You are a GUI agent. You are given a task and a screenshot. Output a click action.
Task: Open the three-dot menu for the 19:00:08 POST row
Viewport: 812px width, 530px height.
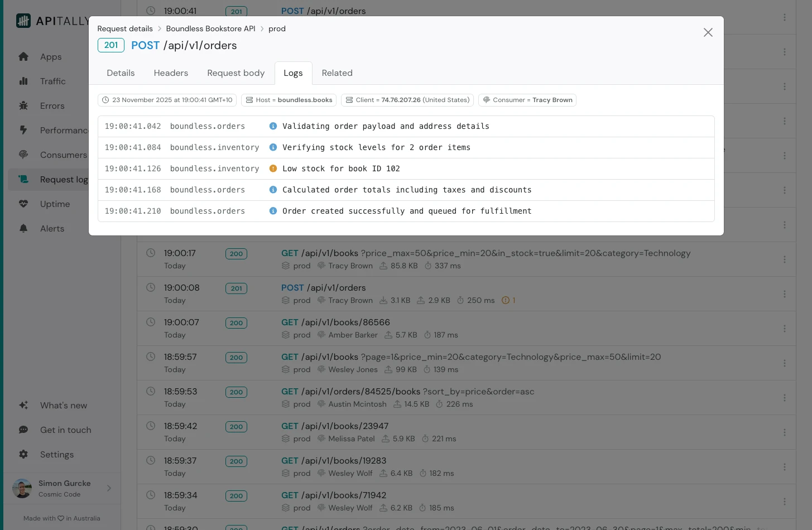click(x=785, y=293)
